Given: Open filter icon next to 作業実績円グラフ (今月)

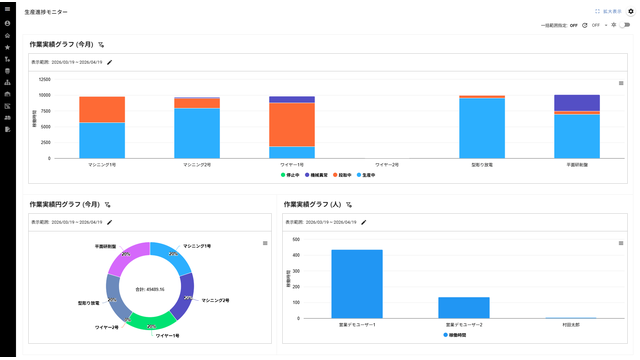Looking at the screenshot, I should [107, 205].
